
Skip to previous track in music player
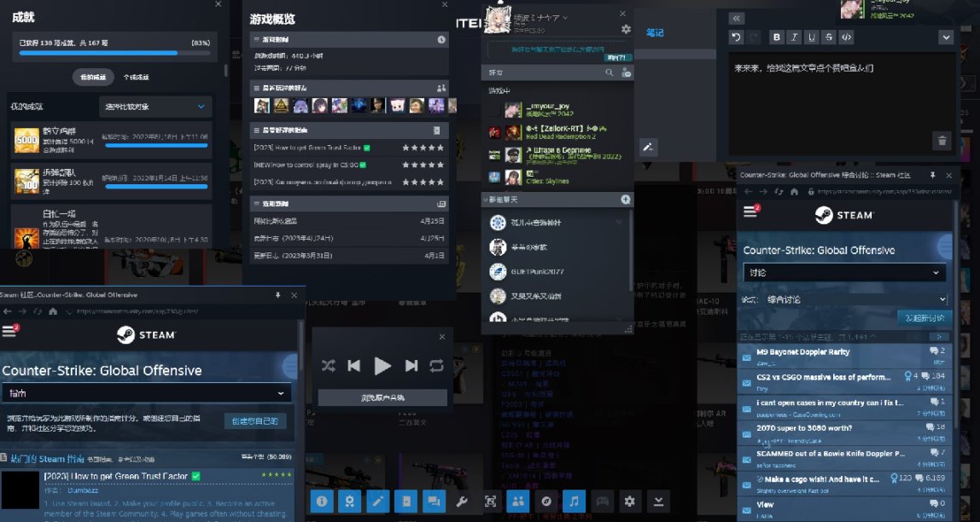tap(353, 366)
